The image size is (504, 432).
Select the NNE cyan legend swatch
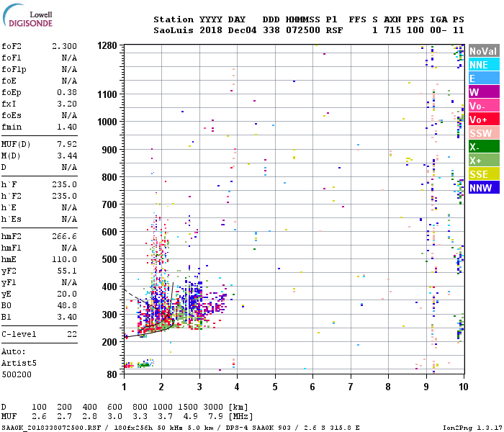click(484, 65)
